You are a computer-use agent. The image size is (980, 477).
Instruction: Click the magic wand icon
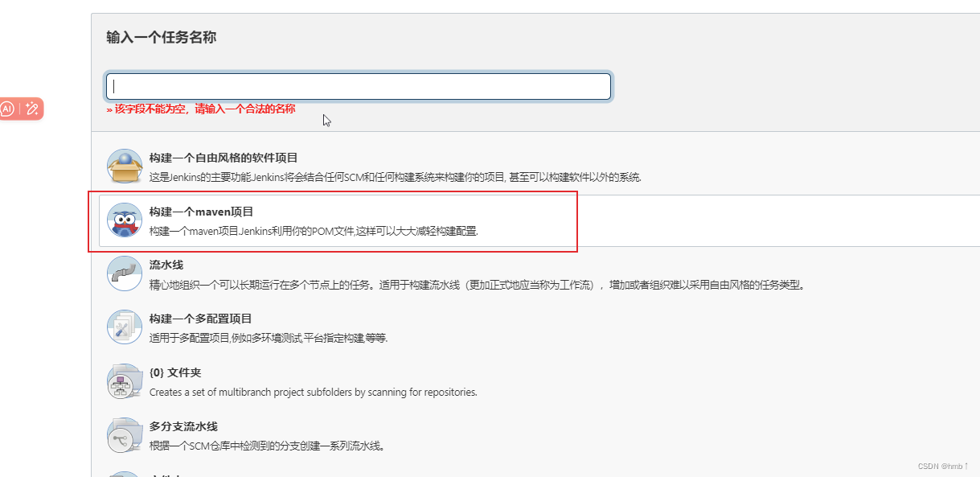[32, 109]
